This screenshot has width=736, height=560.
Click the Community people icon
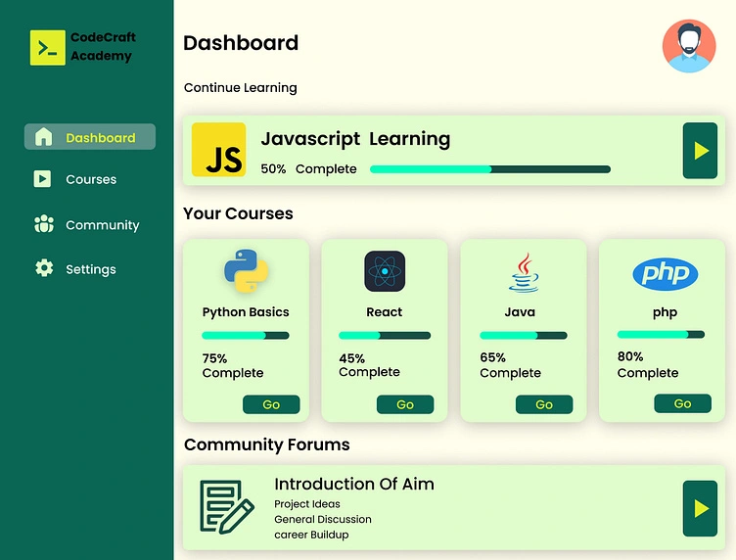tap(44, 224)
